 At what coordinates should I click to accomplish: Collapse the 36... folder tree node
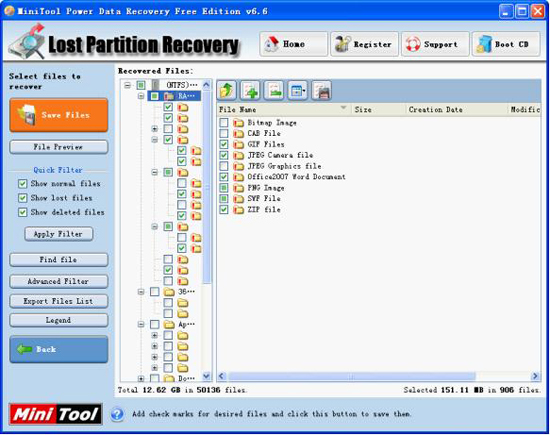pyautogui.click(x=141, y=292)
